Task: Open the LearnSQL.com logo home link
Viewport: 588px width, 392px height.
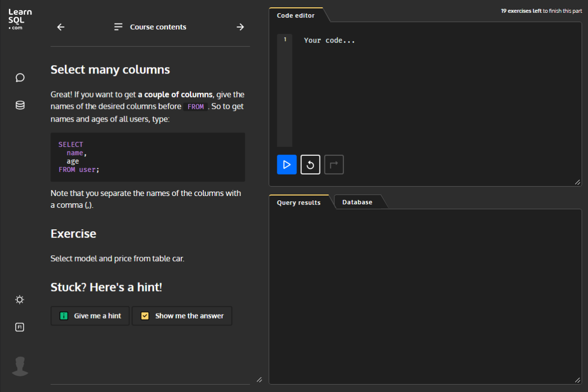Action: point(20,20)
